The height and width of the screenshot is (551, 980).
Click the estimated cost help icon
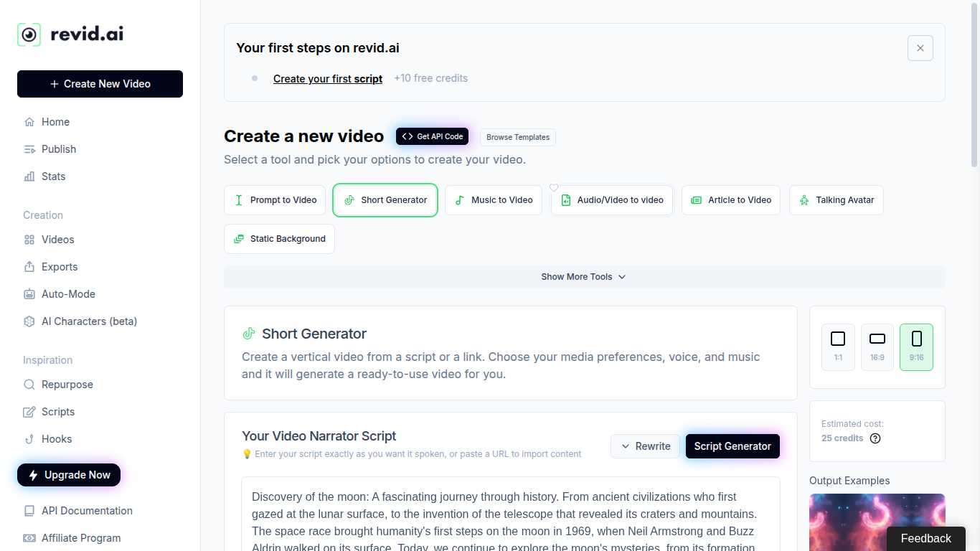875,438
